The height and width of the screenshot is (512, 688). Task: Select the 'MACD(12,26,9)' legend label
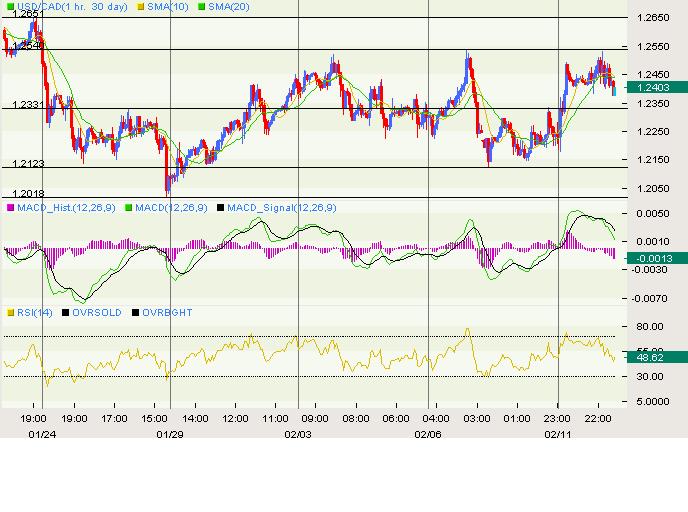click(x=171, y=208)
